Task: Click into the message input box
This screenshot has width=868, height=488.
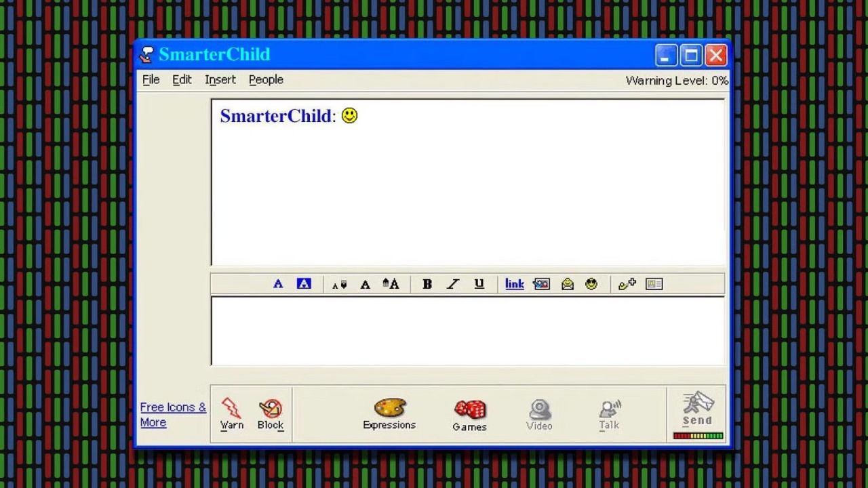Action: click(x=468, y=331)
